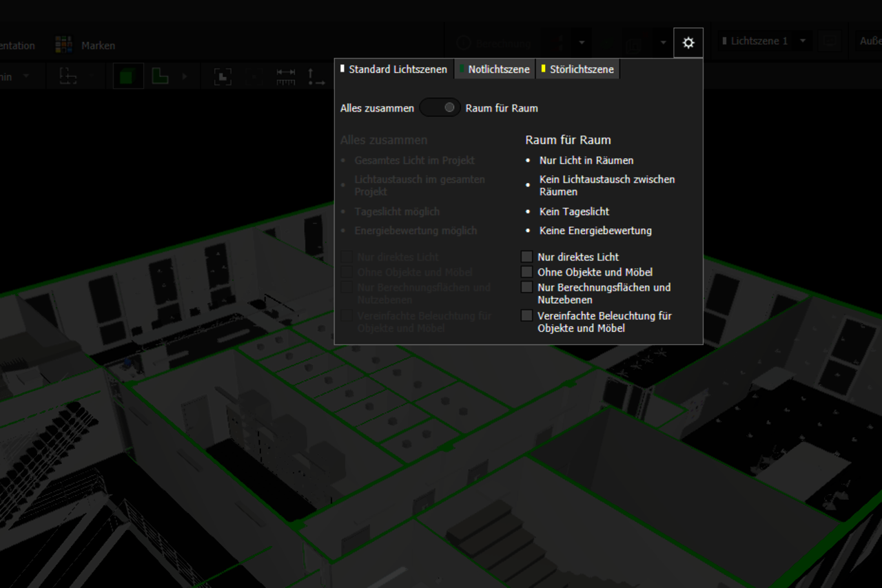Click the dashed selection rectangle tool icon
882x588 pixels.
68,76
